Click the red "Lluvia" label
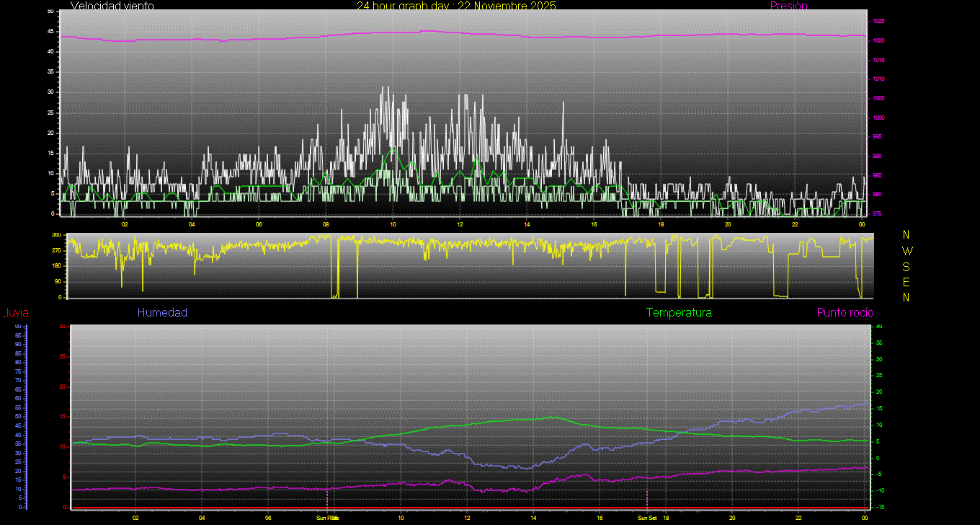Screen dimensions: 980x525 pyautogui.click(x=15, y=313)
